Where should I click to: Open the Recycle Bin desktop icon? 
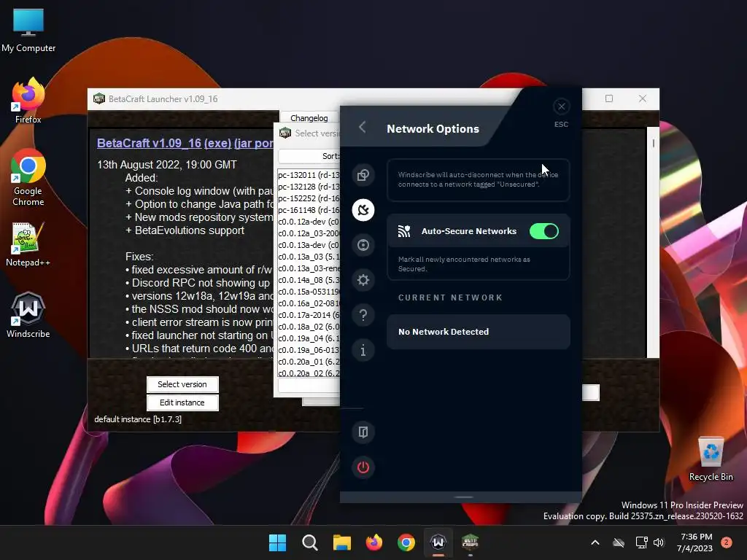(711, 459)
